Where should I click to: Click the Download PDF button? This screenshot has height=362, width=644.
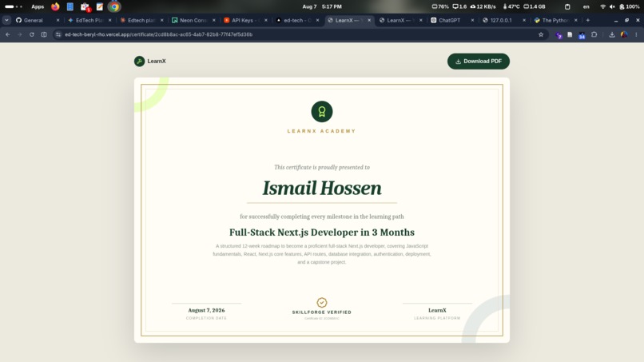[x=478, y=62]
